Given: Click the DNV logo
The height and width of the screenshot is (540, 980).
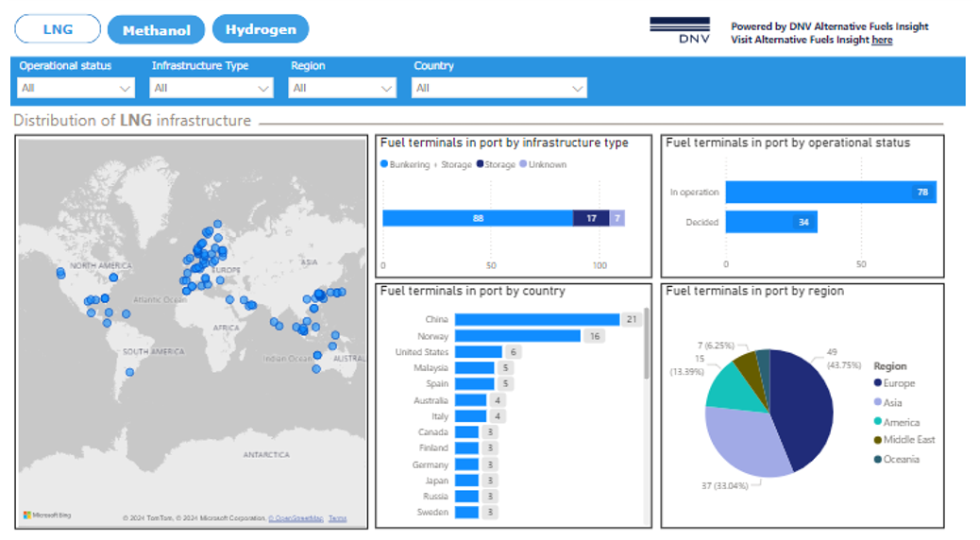Looking at the screenshot, I should point(680,30).
